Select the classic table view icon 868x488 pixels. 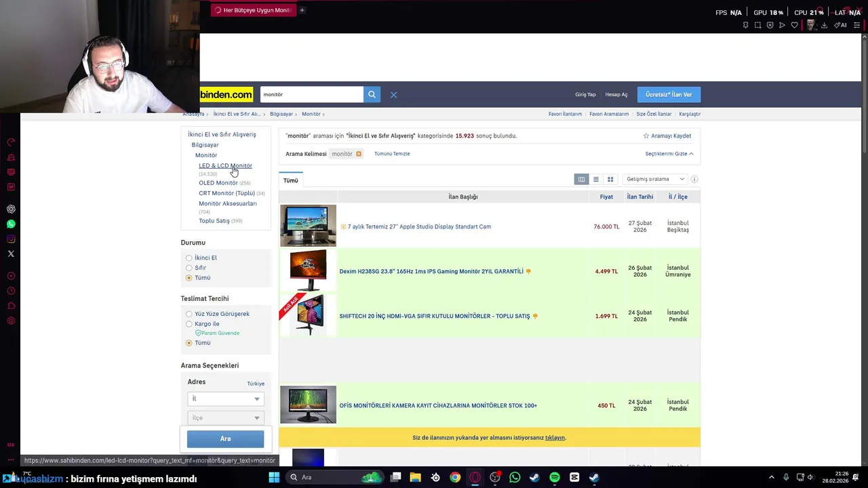[581, 180]
